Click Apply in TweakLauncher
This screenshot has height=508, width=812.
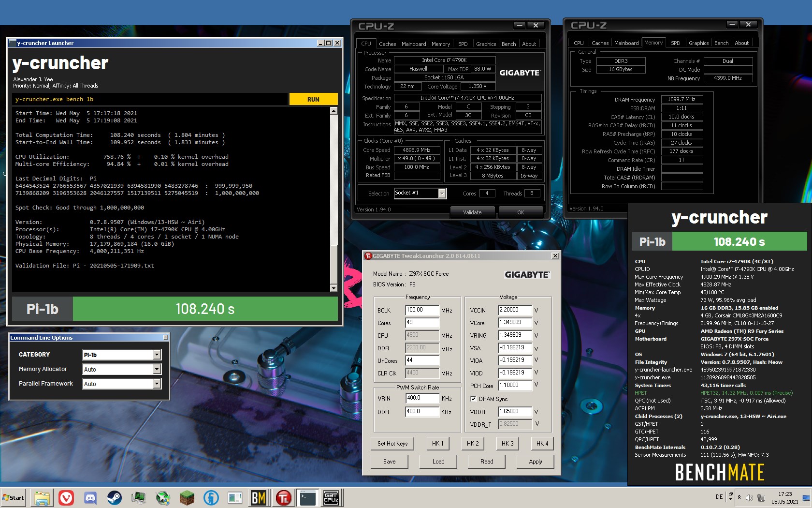coord(536,462)
